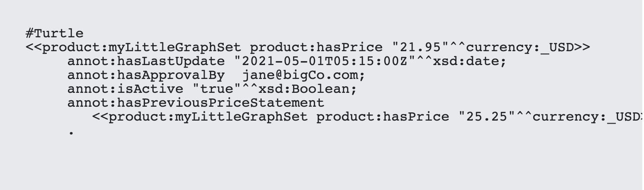
Task: Click the closing >> after currency:_USD
Action: 582,47
